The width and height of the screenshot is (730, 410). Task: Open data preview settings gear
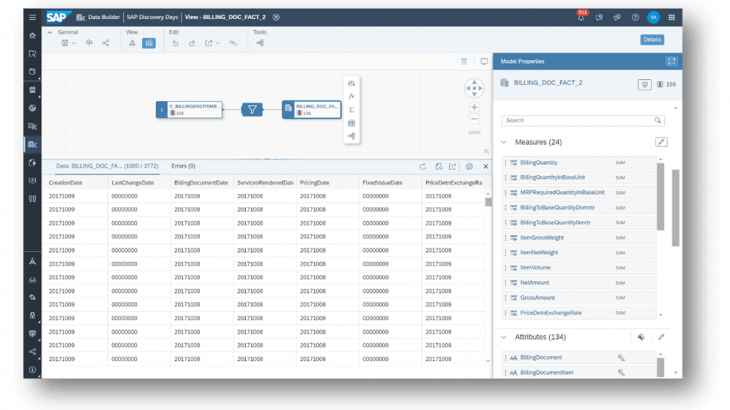pyautogui.click(x=469, y=166)
